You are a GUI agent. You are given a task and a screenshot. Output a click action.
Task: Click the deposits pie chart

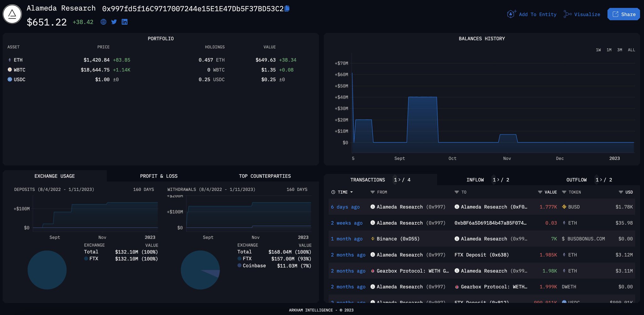coord(47,270)
